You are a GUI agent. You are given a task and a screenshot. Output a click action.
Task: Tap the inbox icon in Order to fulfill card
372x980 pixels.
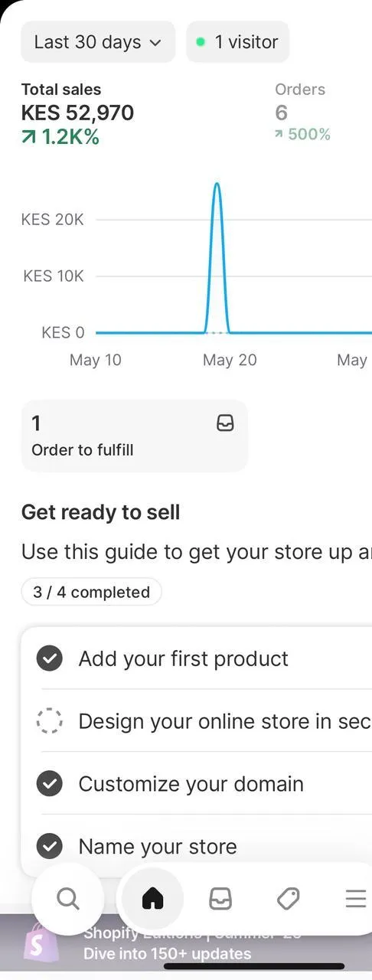point(225,423)
